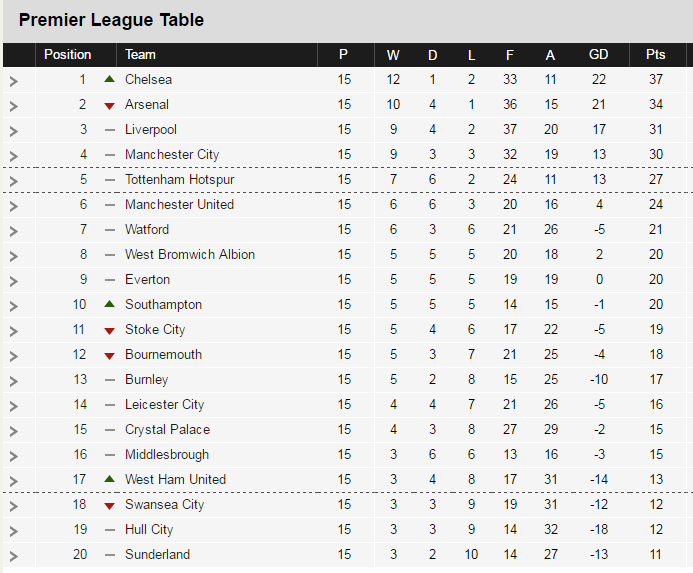Click the red down arrow beside Arsenal
Viewport: 693px width, 573px height.
point(110,105)
